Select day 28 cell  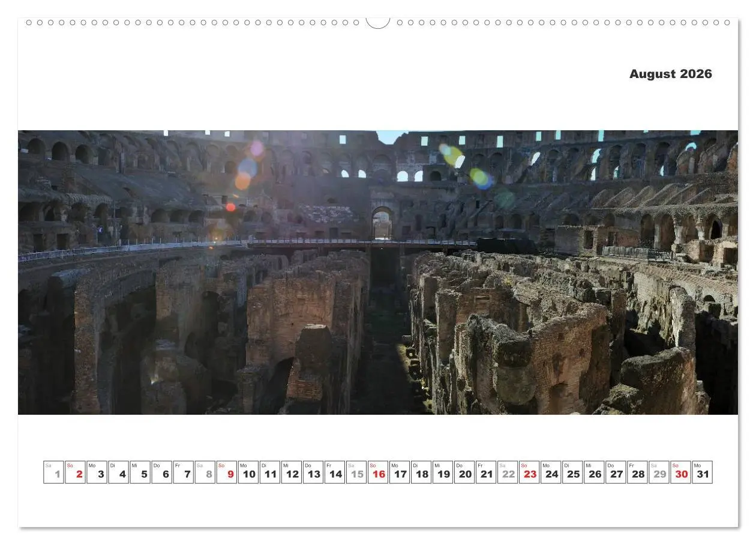637,472
